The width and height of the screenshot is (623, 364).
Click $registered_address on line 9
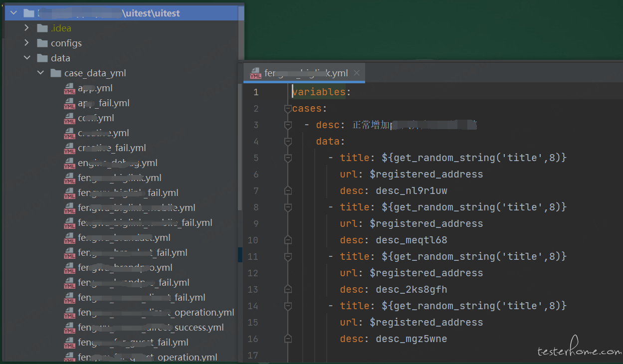426,223
